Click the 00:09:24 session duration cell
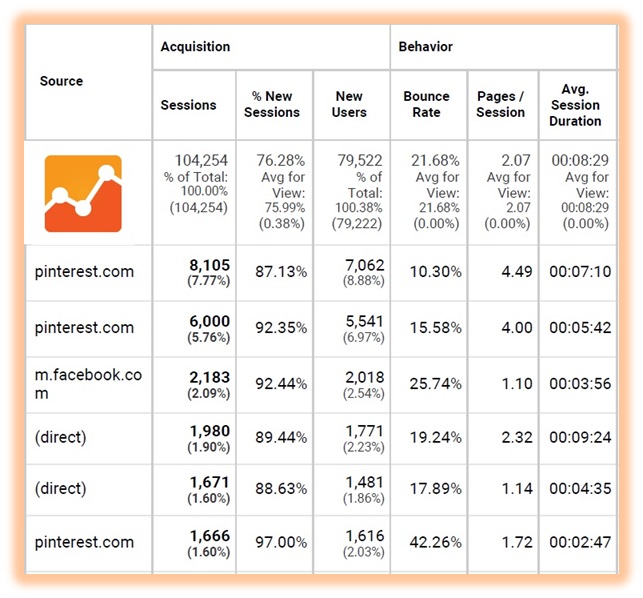This screenshot has height=598, width=643. click(x=580, y=437)
